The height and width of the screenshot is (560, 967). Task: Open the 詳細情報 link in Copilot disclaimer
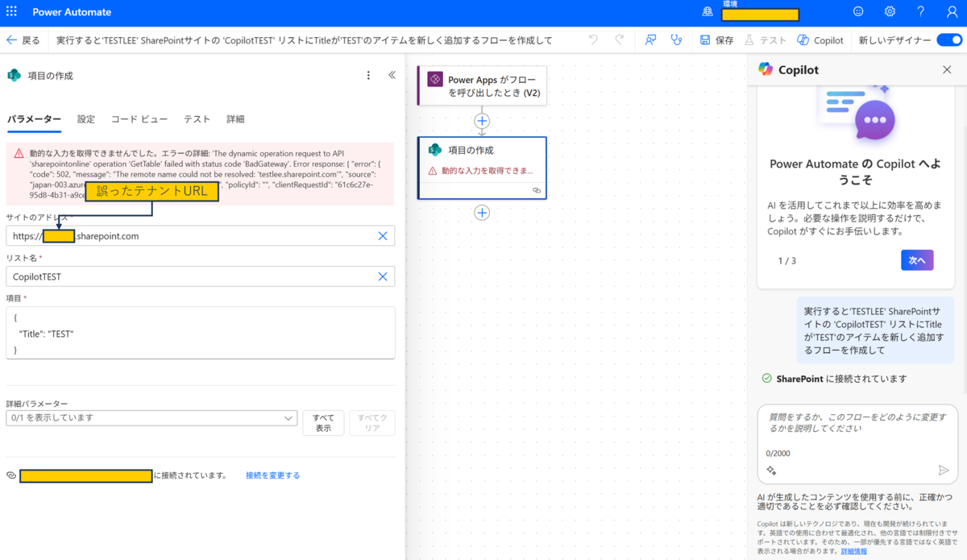tap(854, 551)
